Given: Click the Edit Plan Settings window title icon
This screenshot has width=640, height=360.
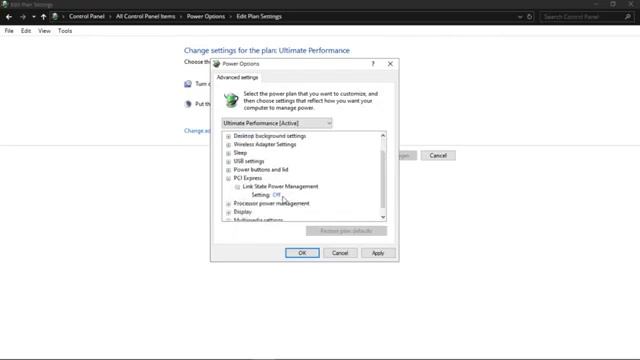Looking at the screenshot, I should [4, 4].
